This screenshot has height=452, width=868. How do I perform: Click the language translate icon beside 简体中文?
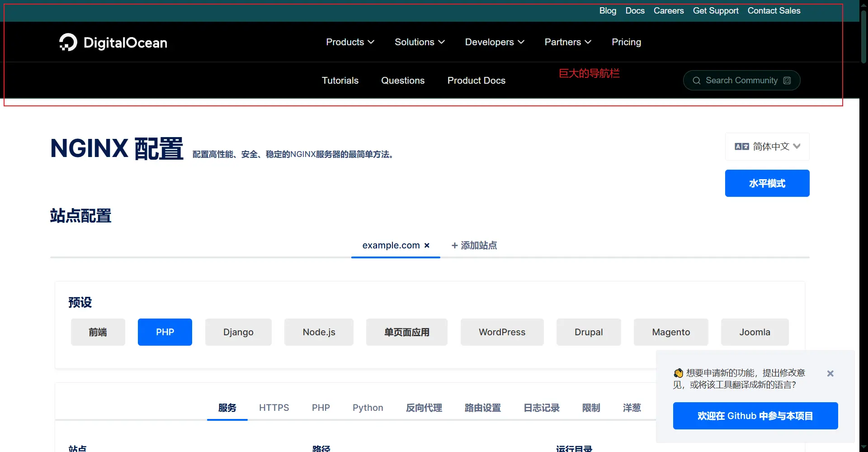[742, 147]
